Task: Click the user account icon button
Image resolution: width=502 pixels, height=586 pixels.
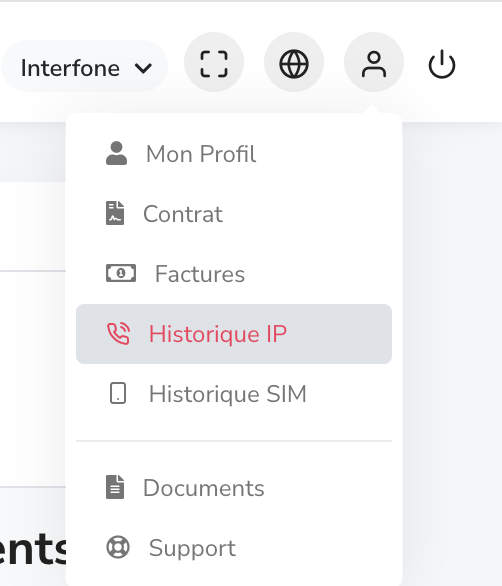Action: pyautogui.click(x=374, y=64)
